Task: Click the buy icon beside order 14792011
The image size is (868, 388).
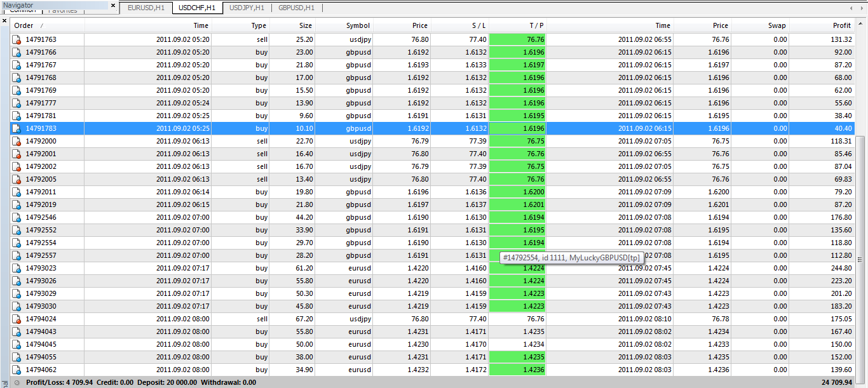Action: tap(17, 192)
